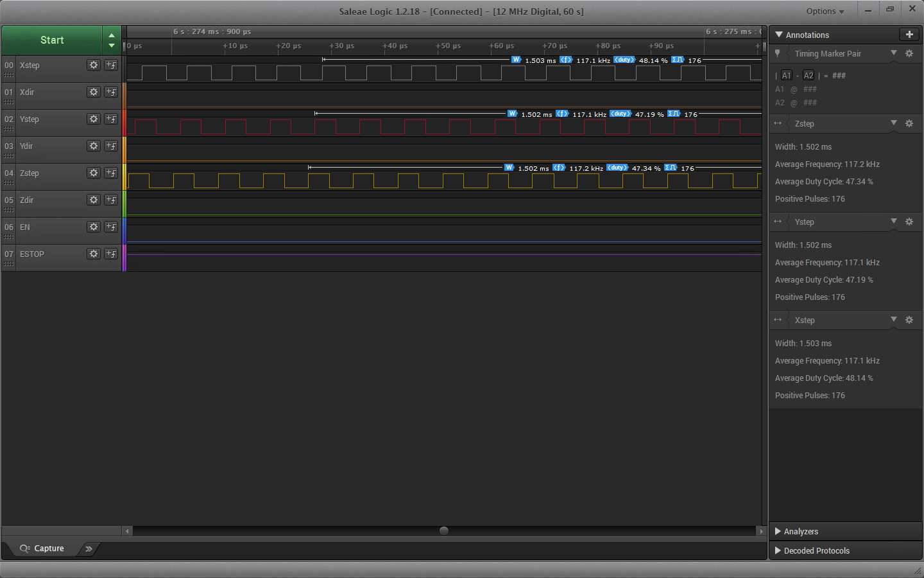924x578 pixels.
Task: Select the Zstep channel label
Action: pyautogui.click(x=30, y=173)
